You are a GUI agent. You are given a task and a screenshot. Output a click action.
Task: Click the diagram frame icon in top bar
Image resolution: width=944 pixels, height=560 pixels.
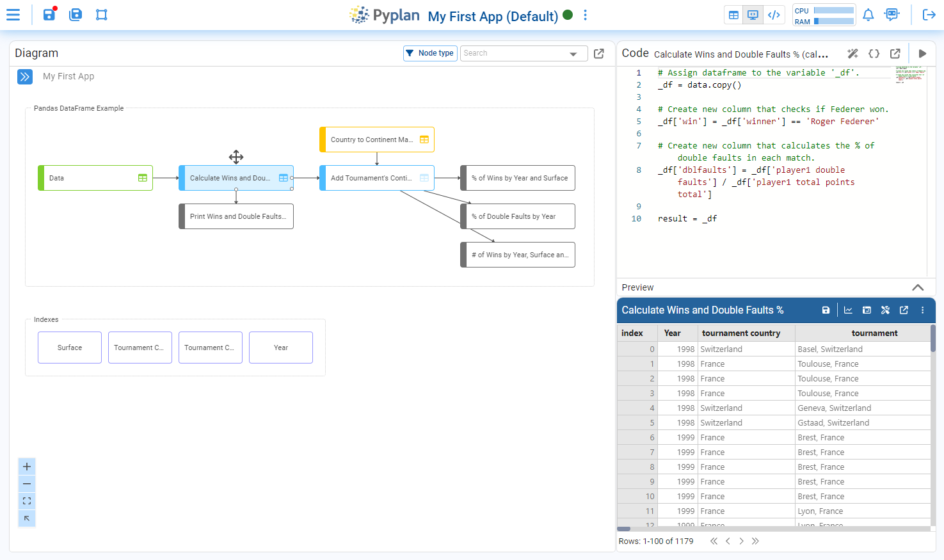102,15
